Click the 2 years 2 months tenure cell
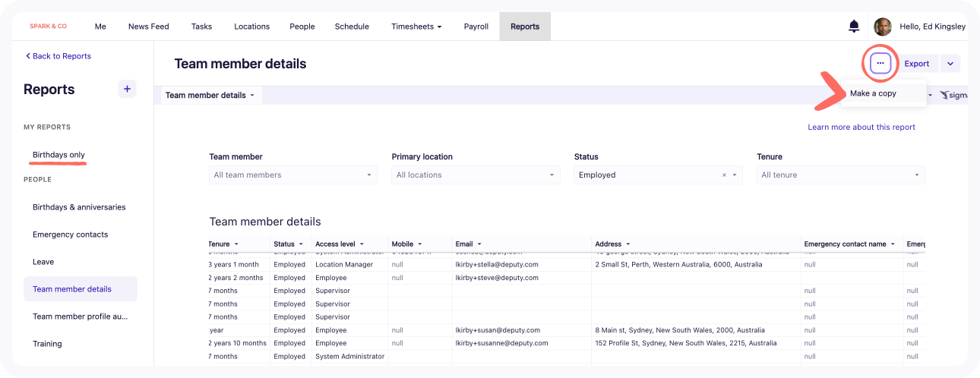This screenshot has width=980, height=378. [x=239, y=278]
